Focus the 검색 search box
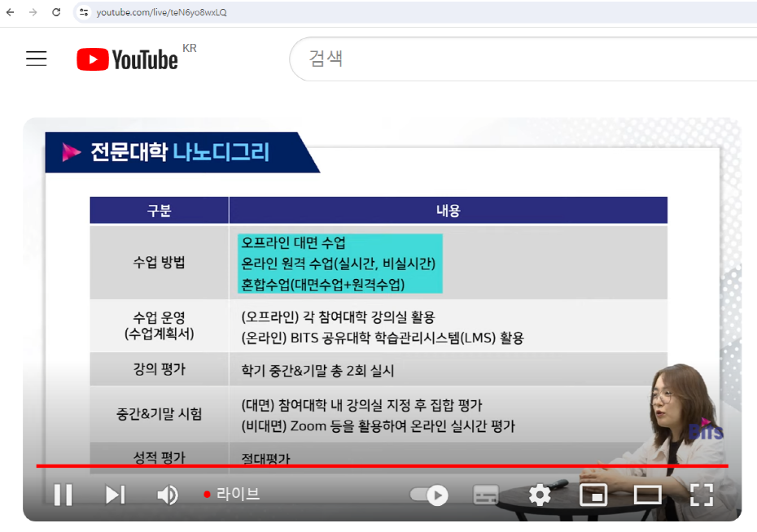 coord(523,59)
